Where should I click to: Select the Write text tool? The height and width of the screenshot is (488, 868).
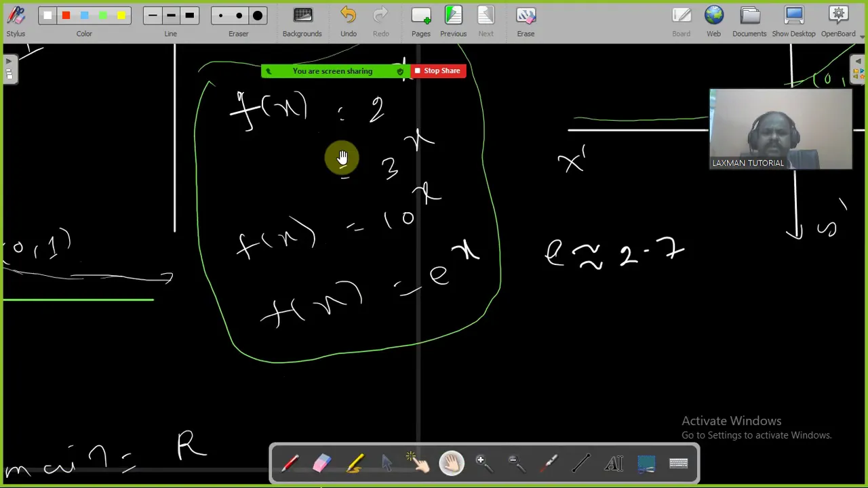click(614, 463)
